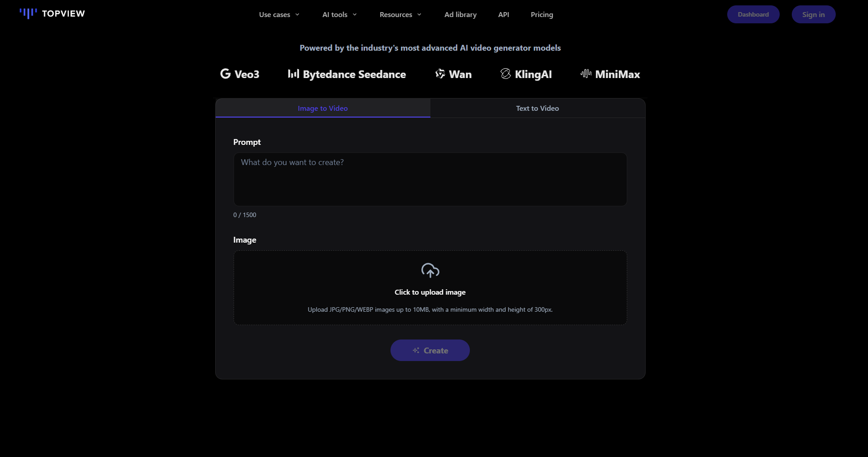Click the Wan model logo icon
Image resolution: width=868 pixels, height=457 pixels.
440,74
